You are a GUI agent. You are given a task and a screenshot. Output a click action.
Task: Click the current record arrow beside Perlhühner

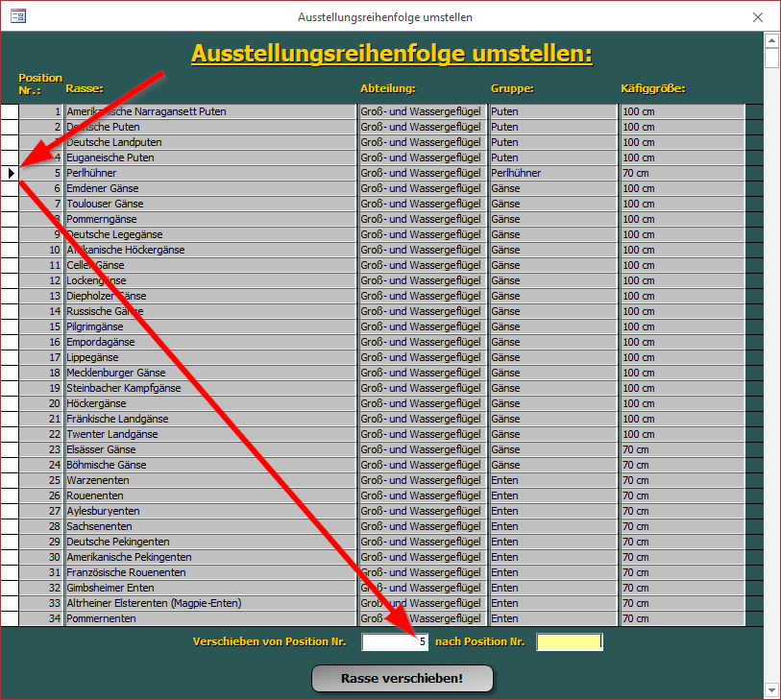click(10, 173)
